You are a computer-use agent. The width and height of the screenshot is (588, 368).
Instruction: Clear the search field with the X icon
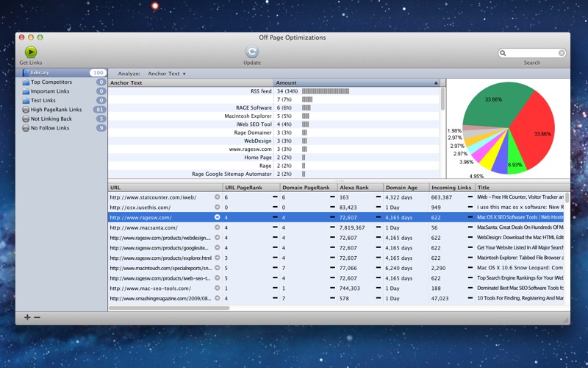562,53
